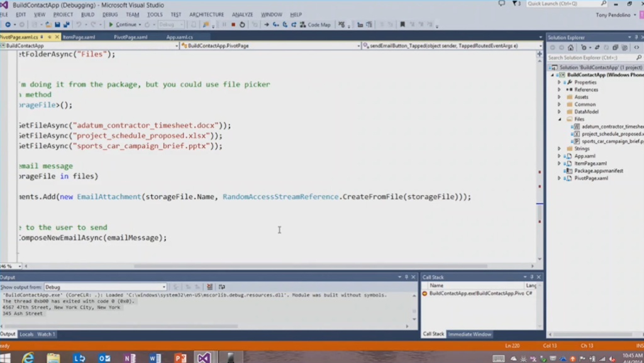Screen dimensions: 644x363
Task: Click the Quick Launch search box
Action: (566, 4)
